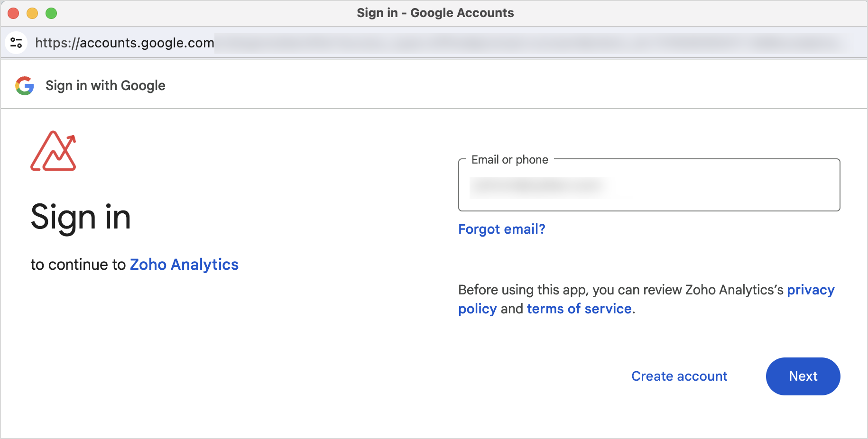
Task: Click into the Email or phone field
Action: coord(649,185)
